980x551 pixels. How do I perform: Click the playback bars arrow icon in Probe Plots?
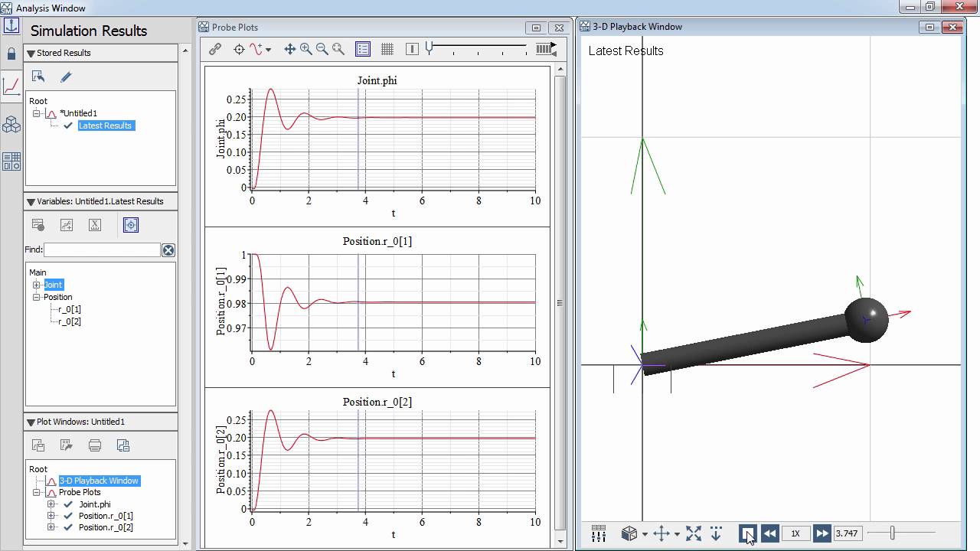coord(546,49)
